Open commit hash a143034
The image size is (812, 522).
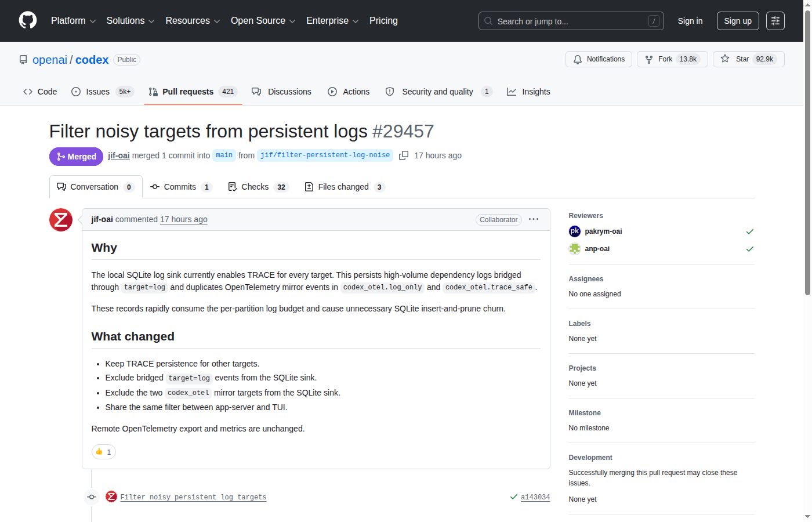tap(535, 497)
